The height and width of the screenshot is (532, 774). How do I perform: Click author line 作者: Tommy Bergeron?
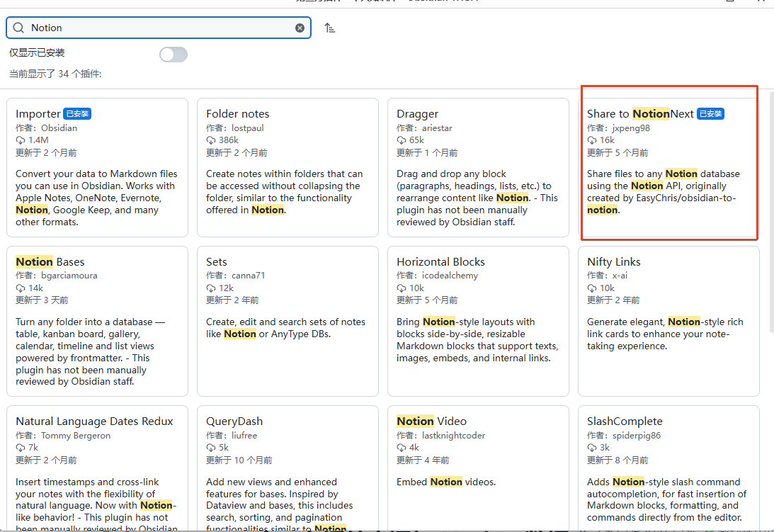point(63,436)
